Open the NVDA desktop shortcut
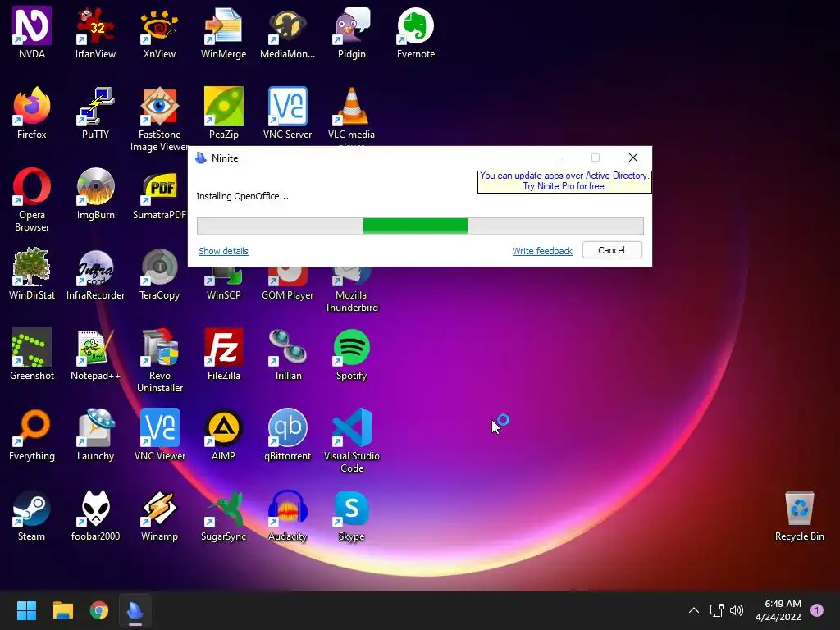This screenshot has width=840, height=630. tap(32, 25)
